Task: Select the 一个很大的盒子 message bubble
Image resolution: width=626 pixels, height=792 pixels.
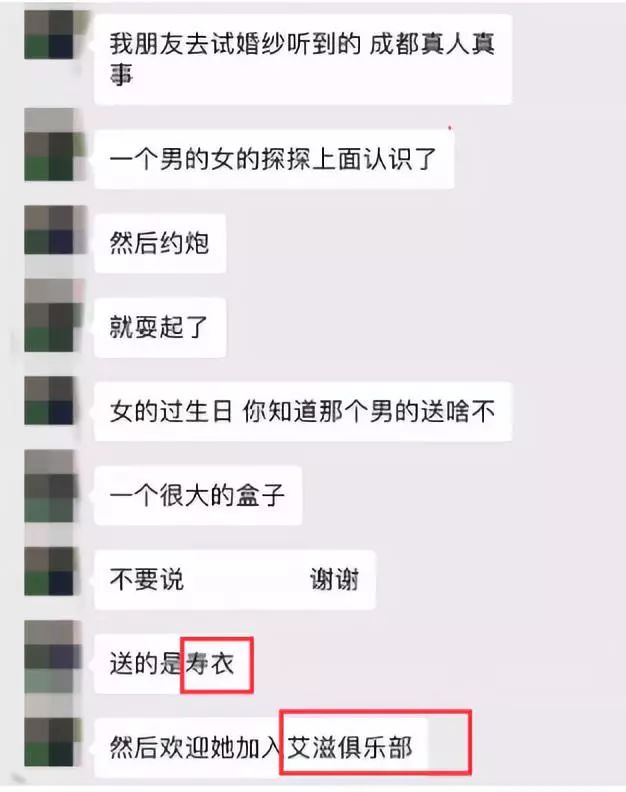Action: tap(198, 496)
